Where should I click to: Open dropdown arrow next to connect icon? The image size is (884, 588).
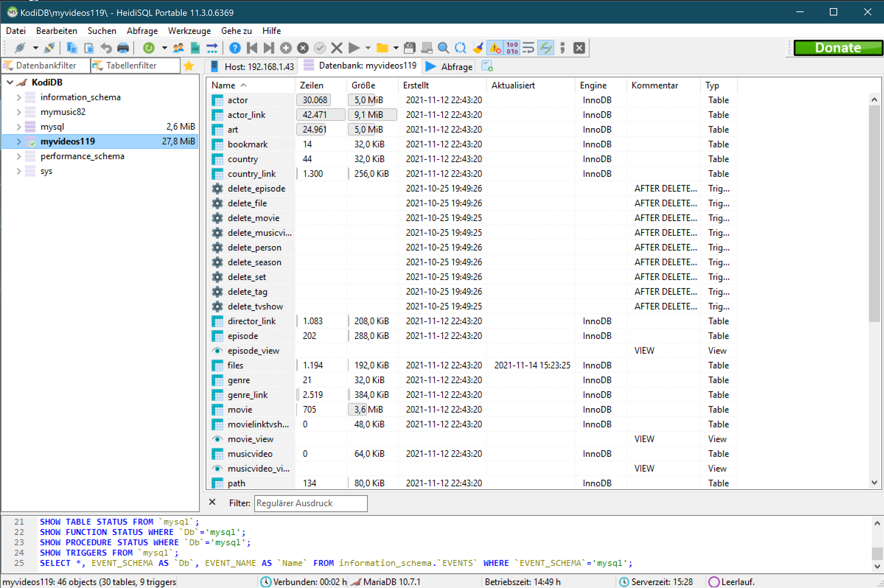pos(35,48)
